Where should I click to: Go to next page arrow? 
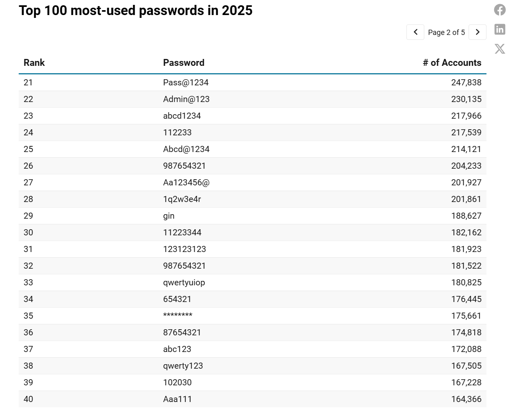478,32
